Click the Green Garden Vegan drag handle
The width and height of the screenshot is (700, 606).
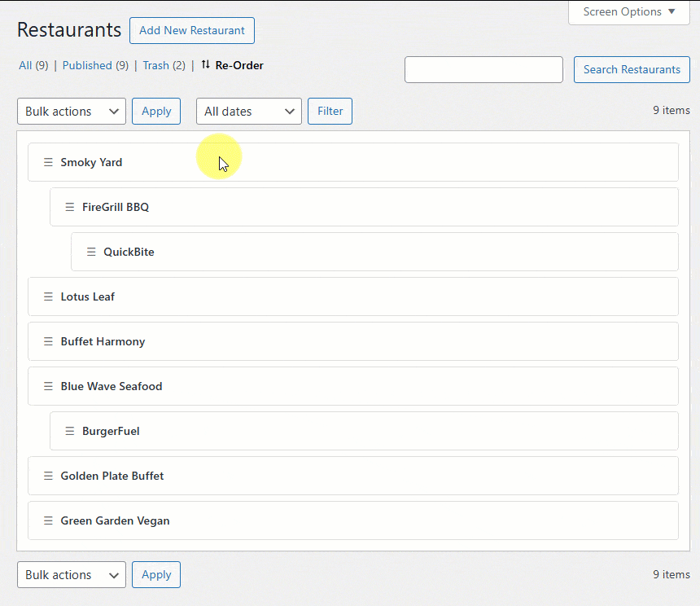[48, 520]
